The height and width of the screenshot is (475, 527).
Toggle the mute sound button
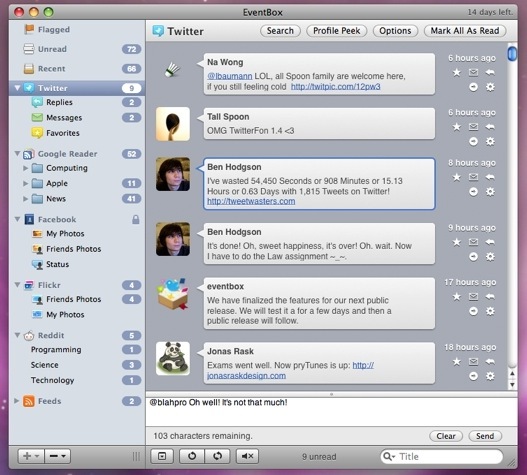click(247, 456)
